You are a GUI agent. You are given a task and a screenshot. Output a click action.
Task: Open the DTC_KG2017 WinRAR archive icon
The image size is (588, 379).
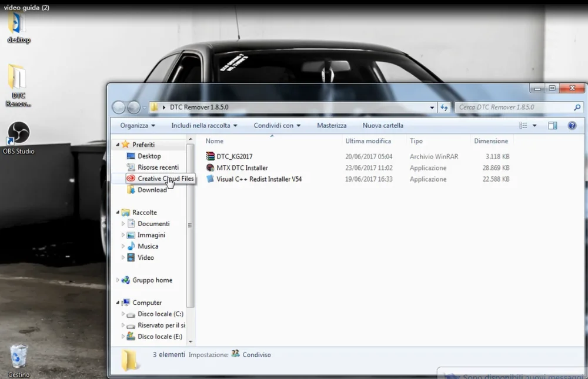(210, 156)
